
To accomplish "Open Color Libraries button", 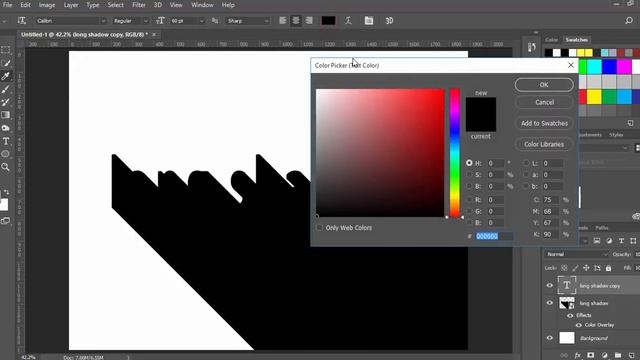I will [x=544, y=144].
